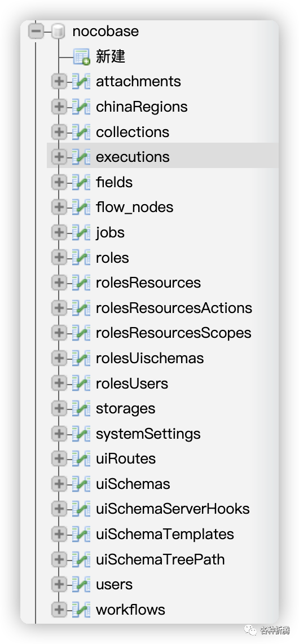The height and width of the screenshot is (644, 299).
Task: Expand the executions table node
Action: click(59, 157)
